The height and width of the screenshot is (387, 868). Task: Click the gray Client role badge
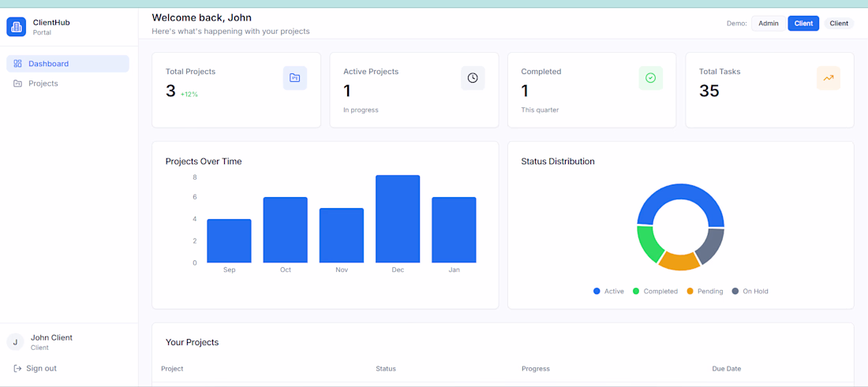click(839, 23)
